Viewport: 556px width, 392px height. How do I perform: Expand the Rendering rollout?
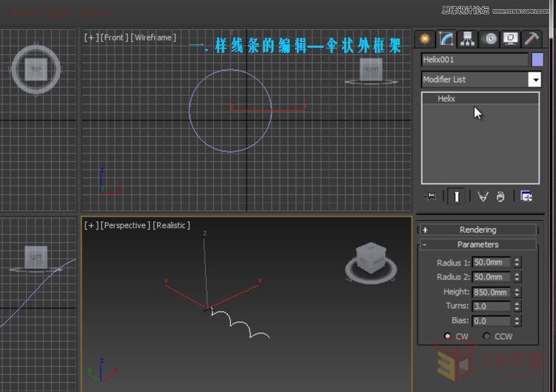click(478, 229)
